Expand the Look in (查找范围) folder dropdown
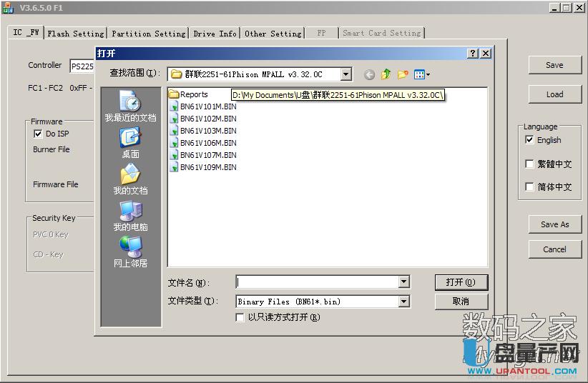This screenshot has width=588, height=383. (x=346, y=74)
